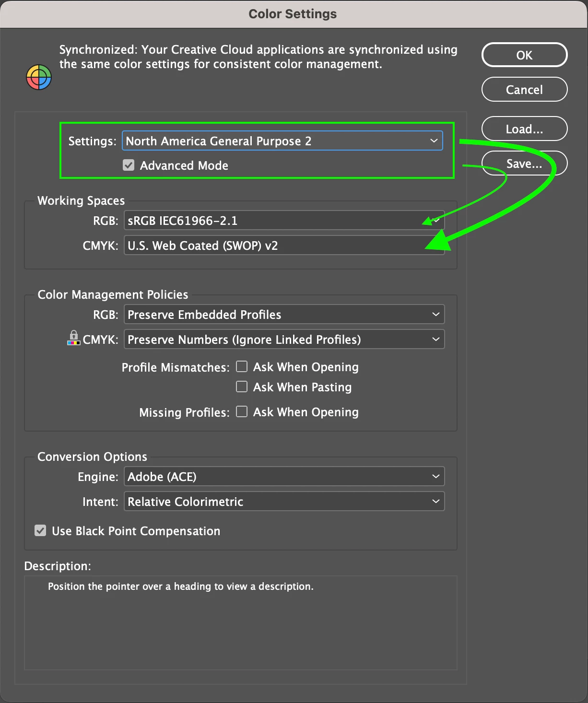
Task: Click the description text box area
Action: pyautogui.click(x=241, y=623)
